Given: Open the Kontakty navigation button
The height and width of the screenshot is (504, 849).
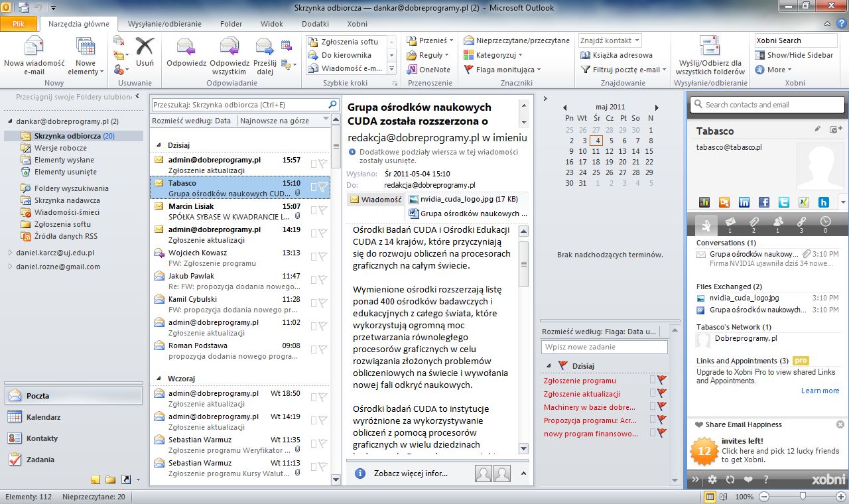Looking at the screenshot, I should pyautogui.click(x=73, y=438).
